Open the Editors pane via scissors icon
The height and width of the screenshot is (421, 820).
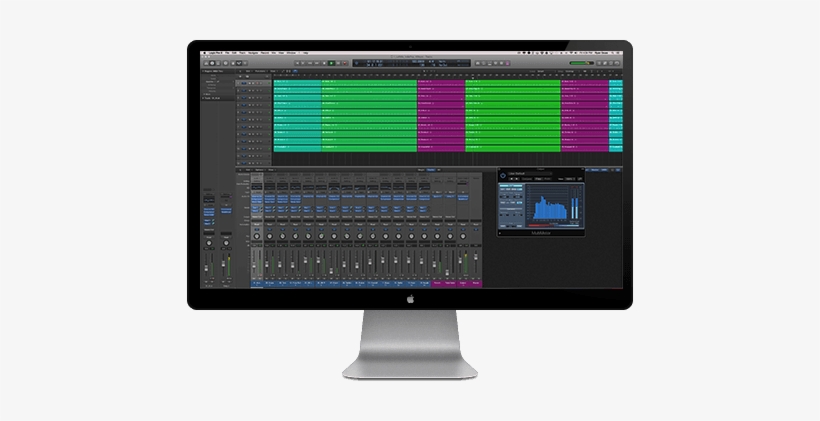[x=245, y=63]
